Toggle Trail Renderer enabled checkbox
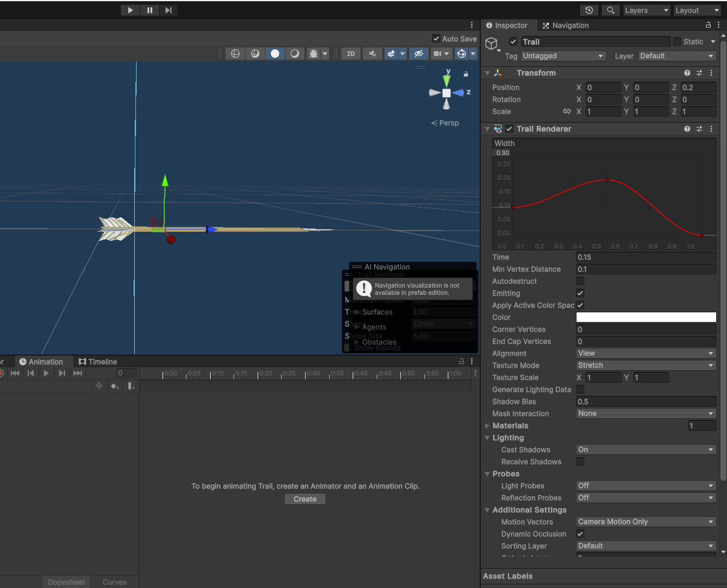 [509, 129]
